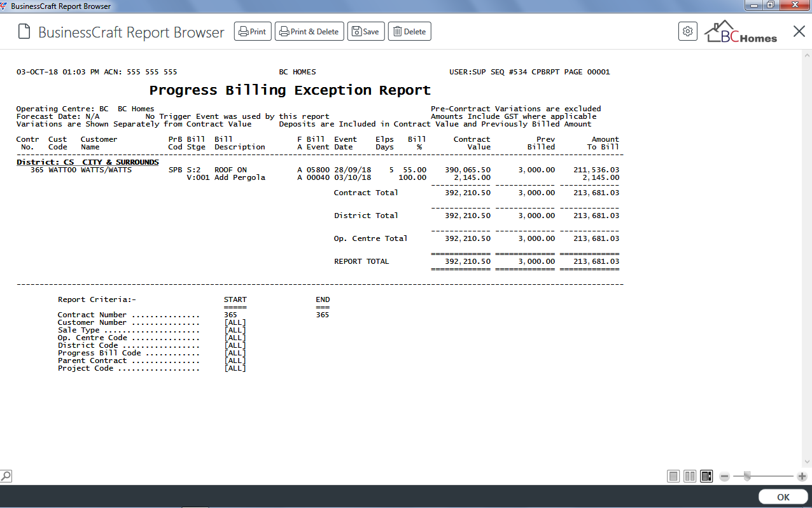812x508 pixels.
Task: Close the Report Browser with the large X
Action: pyautogui.click(x=799, y=31)
